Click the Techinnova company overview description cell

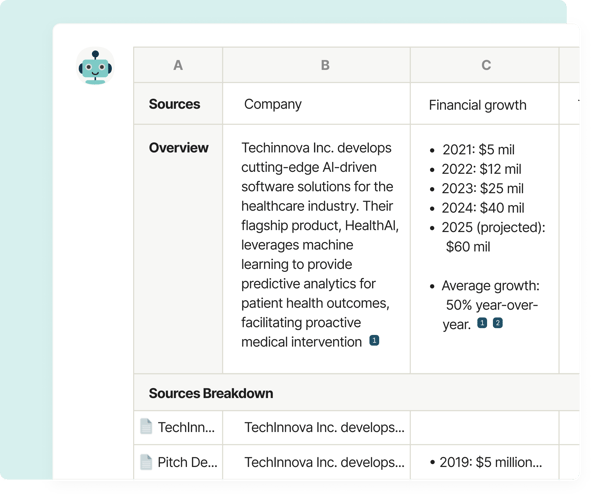[316, 249]
